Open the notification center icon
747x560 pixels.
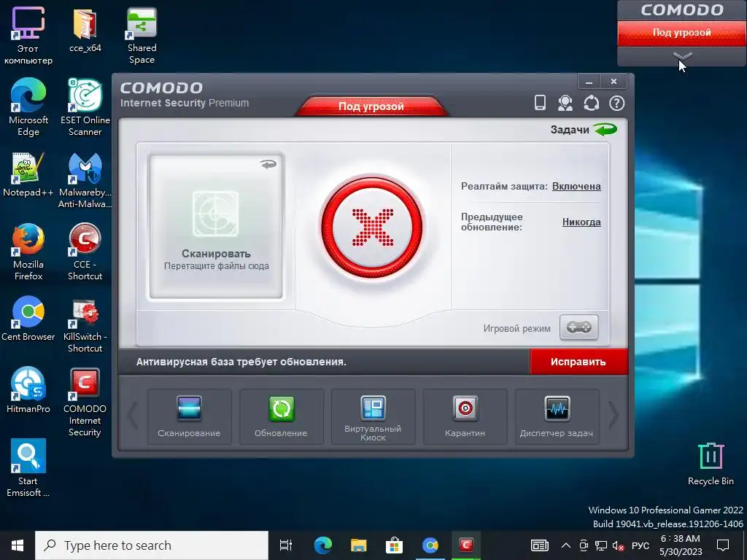pos(723,545)
